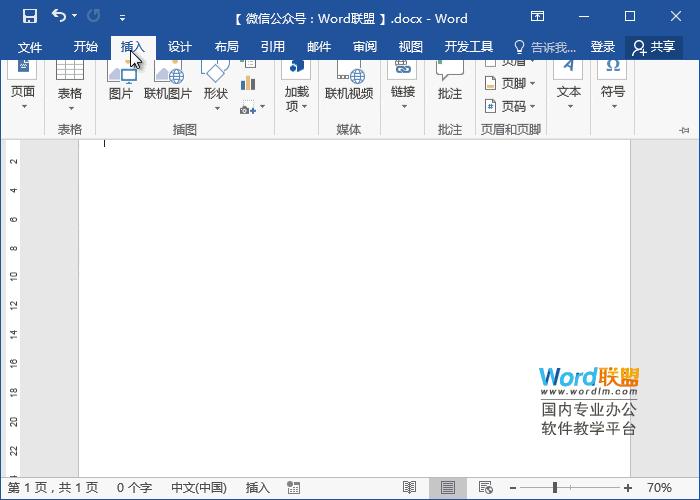Click the screenshot camera icon

[247, 108]
